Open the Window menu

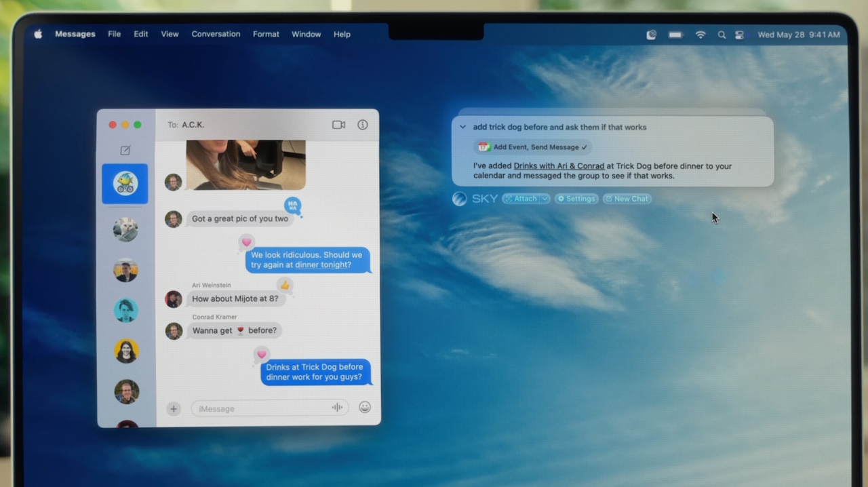tap(307, 35)
